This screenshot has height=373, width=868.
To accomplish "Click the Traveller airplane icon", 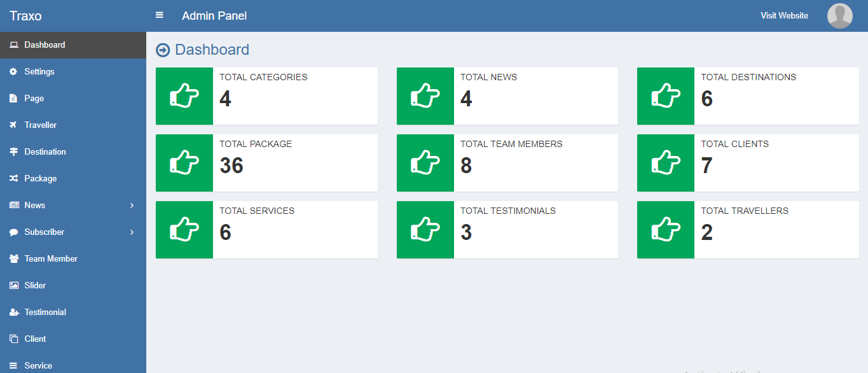I will click(x=13, y=125).
